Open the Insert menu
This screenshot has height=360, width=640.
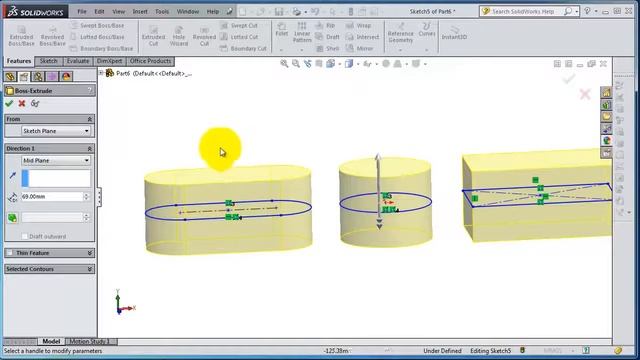tap(140, 11)
